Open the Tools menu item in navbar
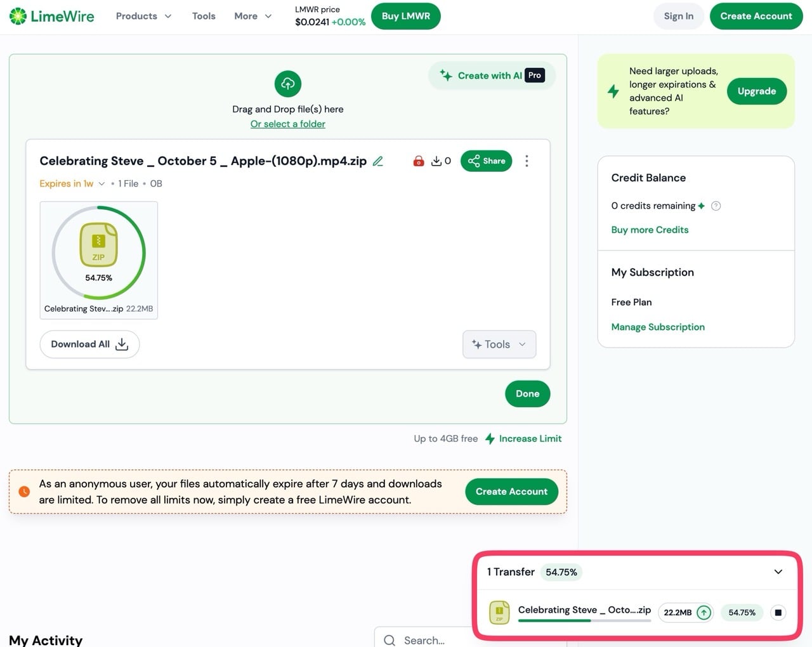Viewport: 812px width, 647px height. (x=204, y=16)
